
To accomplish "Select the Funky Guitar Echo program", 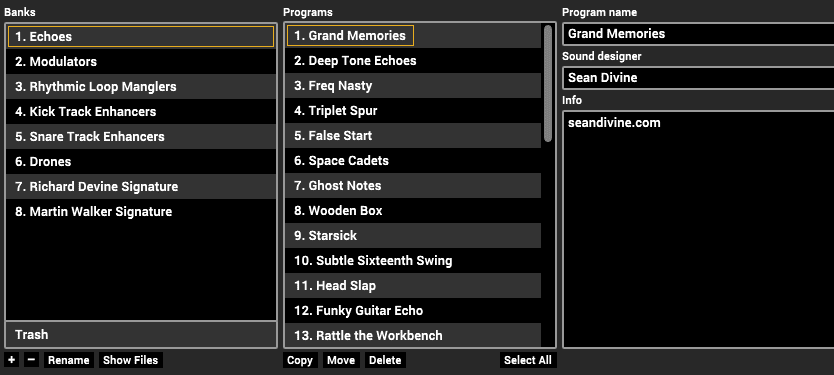I will 413,311.
